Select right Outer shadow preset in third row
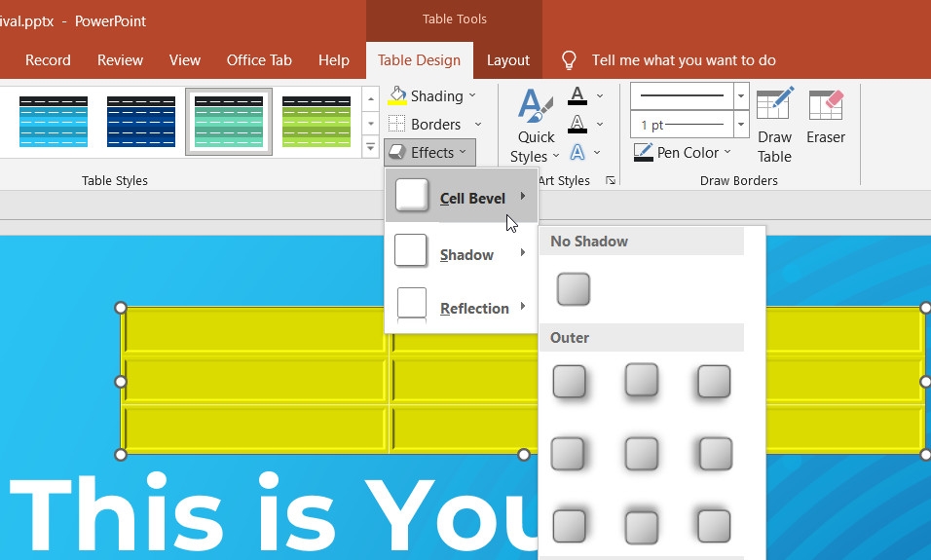931x560 pixels. pyautogui.click(x=714, y=526)
